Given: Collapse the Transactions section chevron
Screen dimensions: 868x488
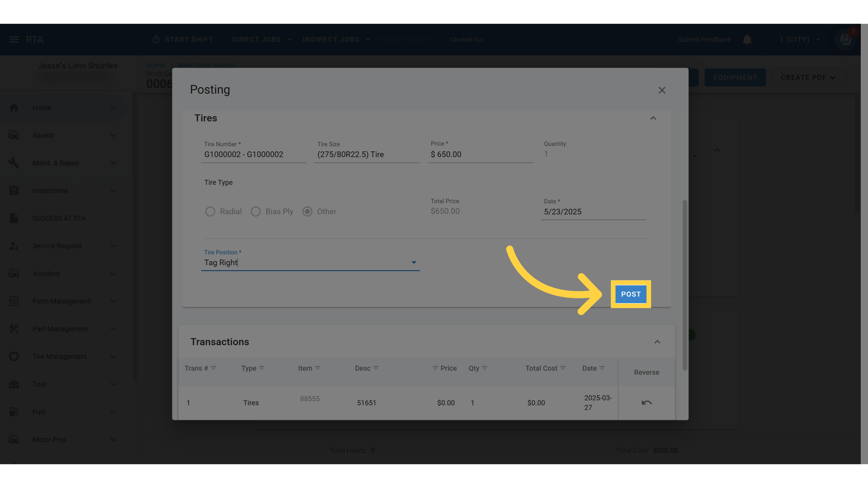Looking at the screenshot, I should [x=657, y=342].
